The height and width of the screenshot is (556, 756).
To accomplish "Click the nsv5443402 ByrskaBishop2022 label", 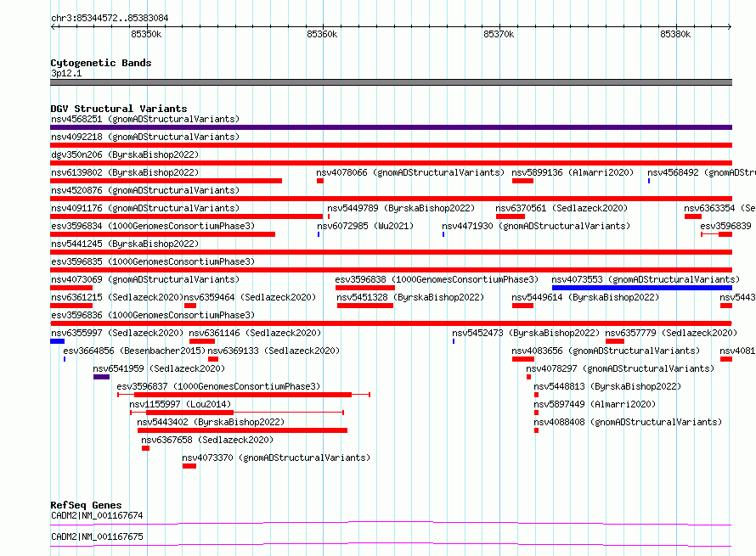I will 211,422.
